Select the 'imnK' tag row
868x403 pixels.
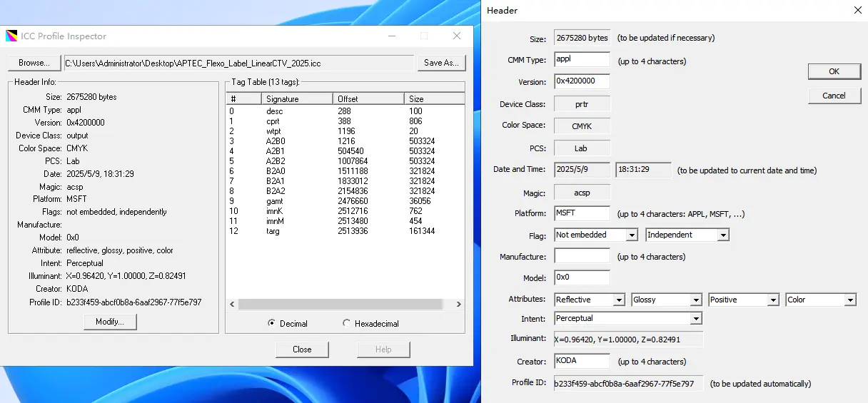[x=345, y=211]
